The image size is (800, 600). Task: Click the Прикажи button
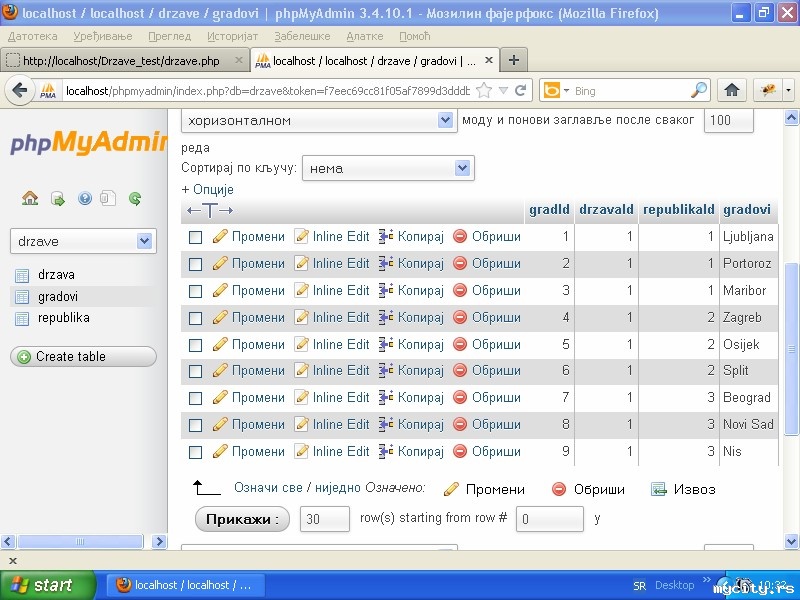point(242,519)
